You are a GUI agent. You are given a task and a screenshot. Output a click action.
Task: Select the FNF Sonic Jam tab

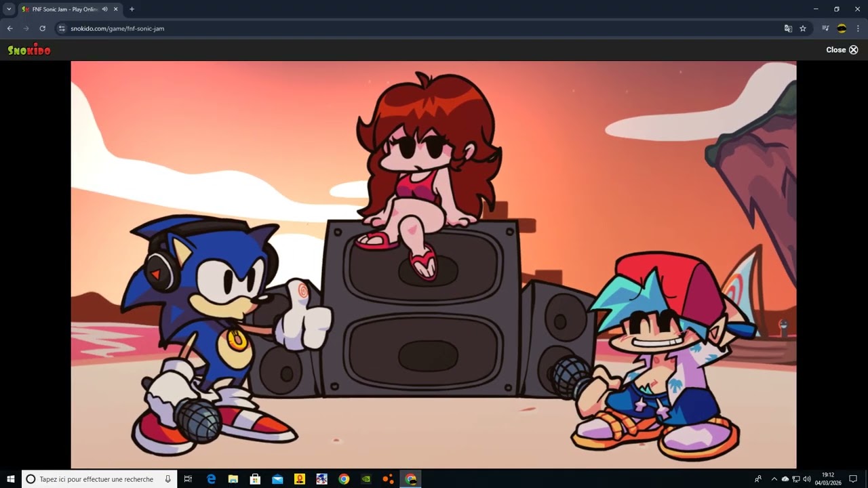pyautogui.click(x=70, y=9)
